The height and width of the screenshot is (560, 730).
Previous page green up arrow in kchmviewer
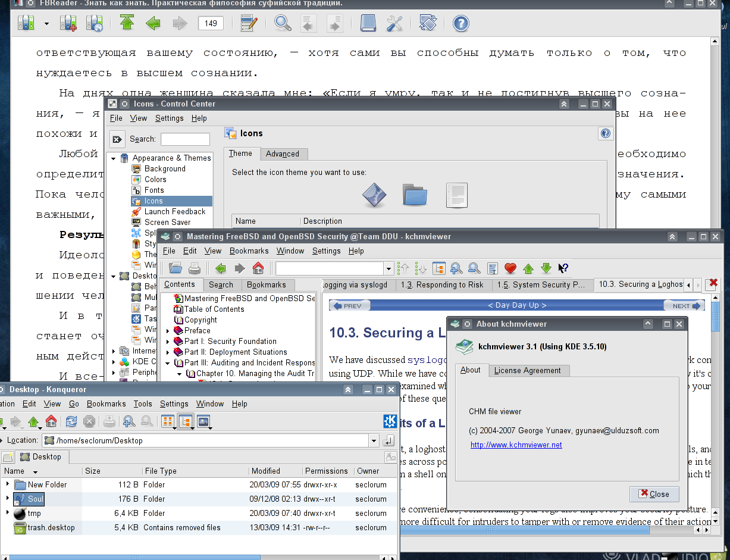(x=528, y=268)
